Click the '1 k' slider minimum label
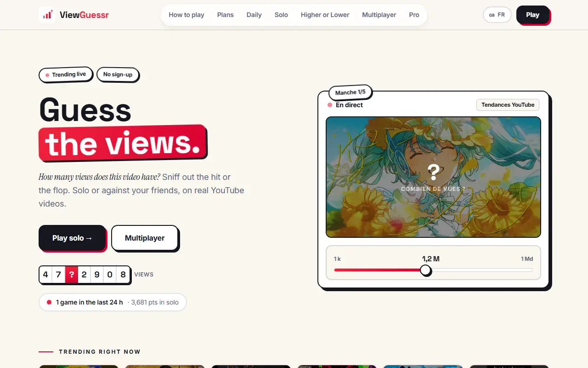The image size is (588, 368). [337, 259]
